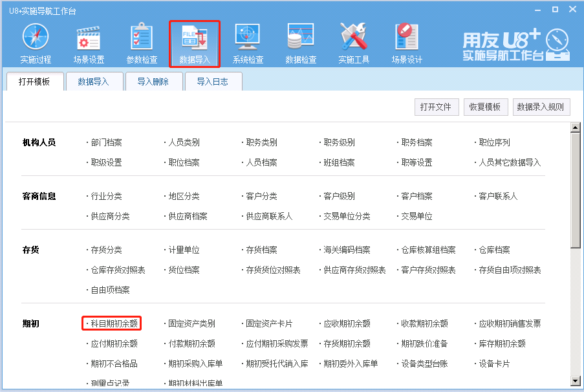The width and height of the screenshot is (584, 392).
Task: Click the scrollbar up arrow
Action: 575,127
